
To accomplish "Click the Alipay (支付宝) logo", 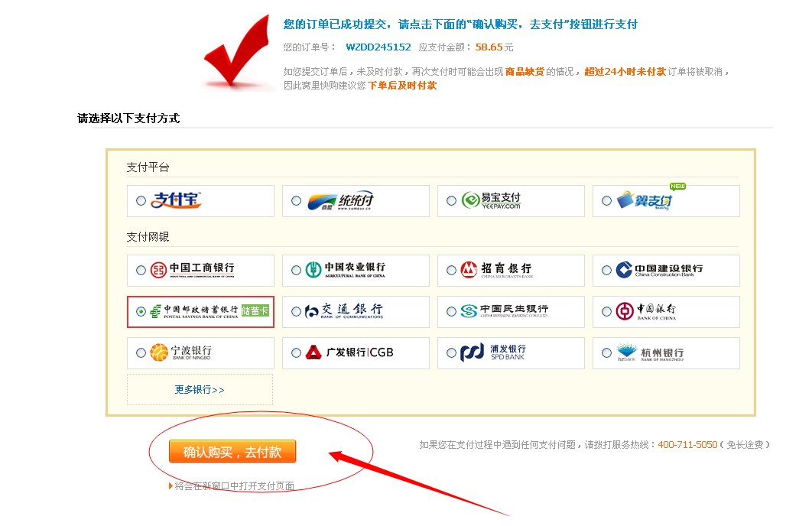I will pyautogui.click(x=176, y=200).
